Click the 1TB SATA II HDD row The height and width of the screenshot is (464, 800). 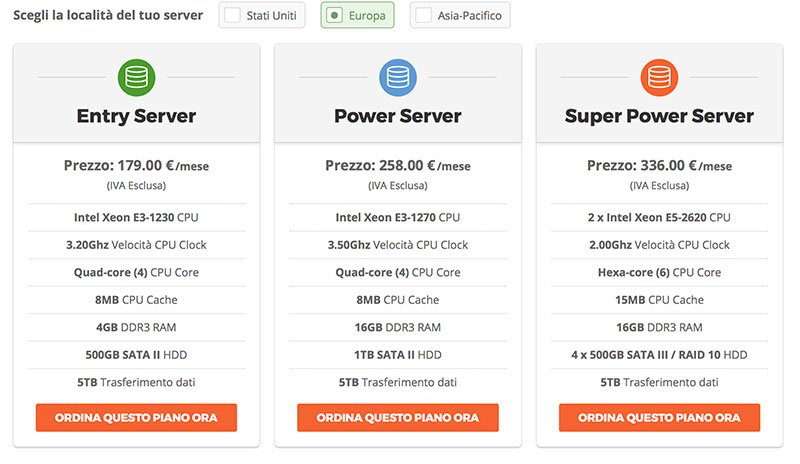tap(398, 355)
